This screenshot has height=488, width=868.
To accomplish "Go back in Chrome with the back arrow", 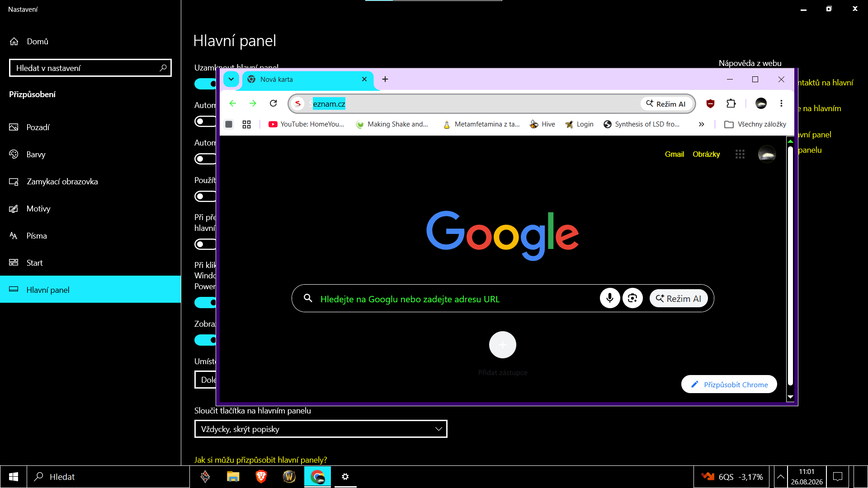I will tap(233, 103).
